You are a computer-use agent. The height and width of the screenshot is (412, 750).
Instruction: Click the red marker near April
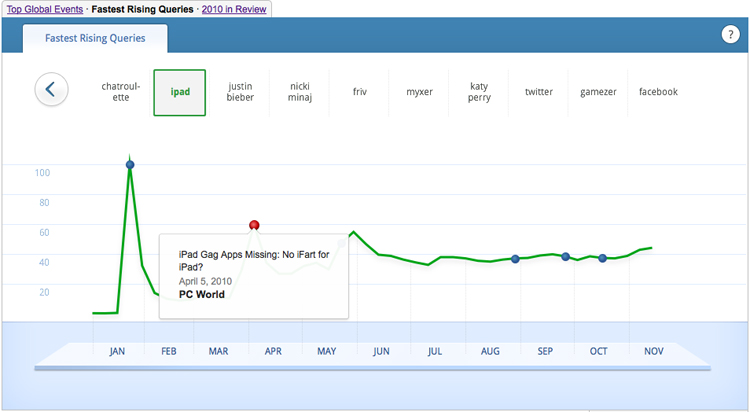tap(254, 225)
